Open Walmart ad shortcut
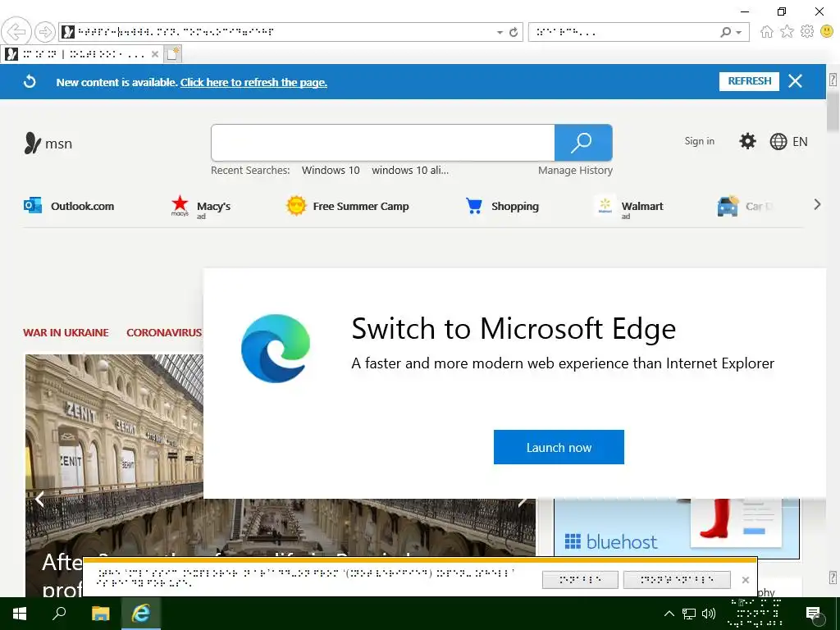 pos(628,206)
